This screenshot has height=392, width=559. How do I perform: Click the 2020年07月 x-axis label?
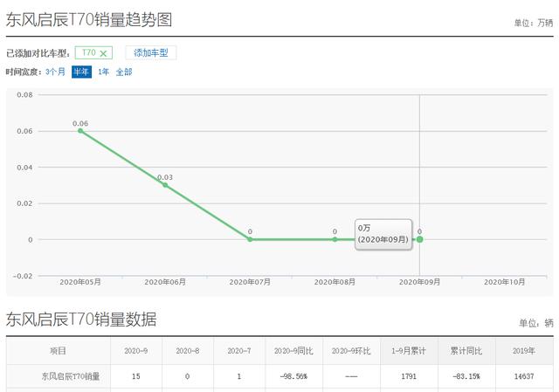click(250, 282)
